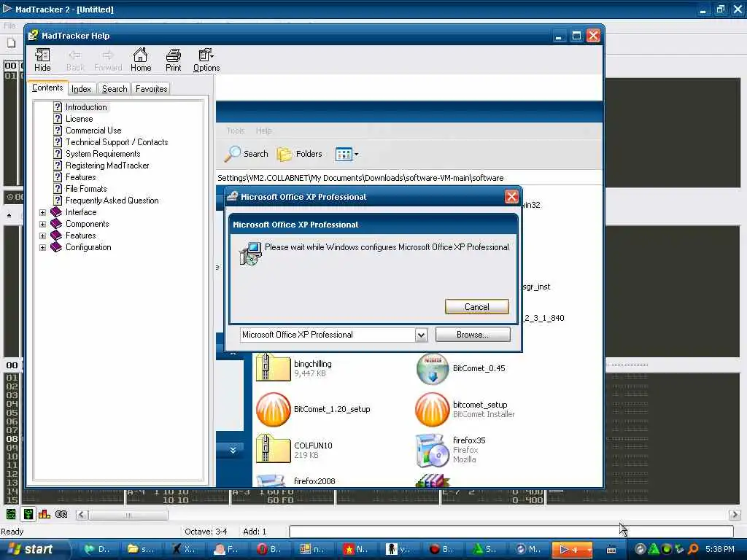Click the red bar-chart icon in MadTracker
Viewport: 747px width, 560px height.
click(44, 514)
